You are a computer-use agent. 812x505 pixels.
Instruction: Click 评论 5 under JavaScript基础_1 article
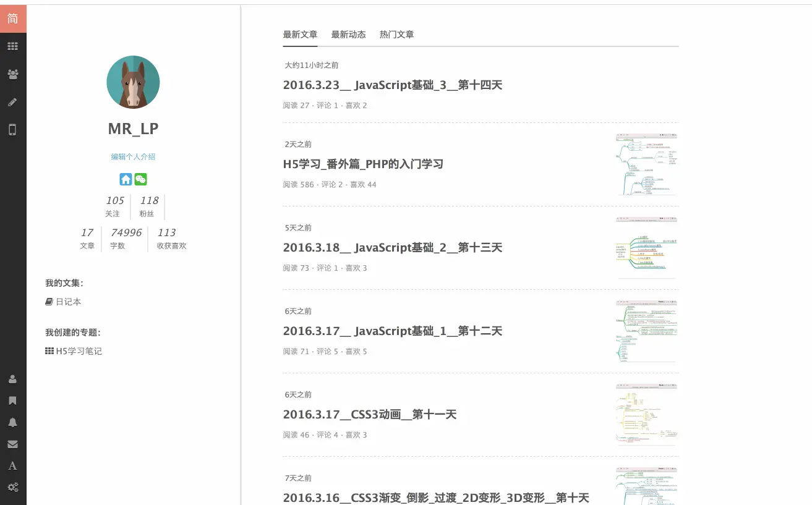328,352
